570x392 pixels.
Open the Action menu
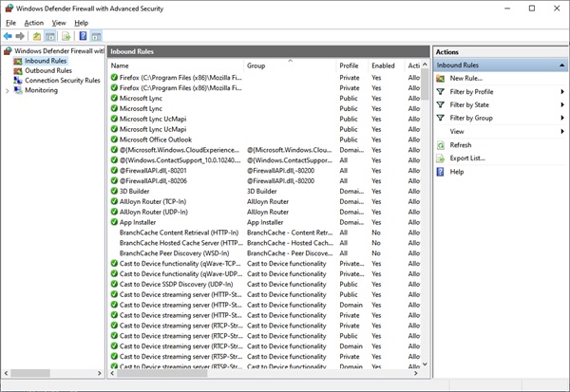click(34, 23)
